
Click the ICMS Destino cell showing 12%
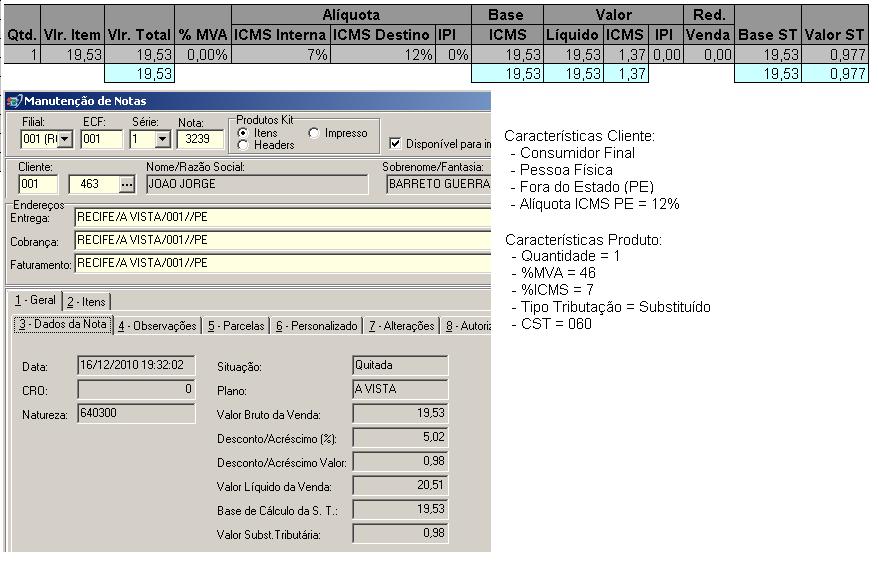point(383,55)
